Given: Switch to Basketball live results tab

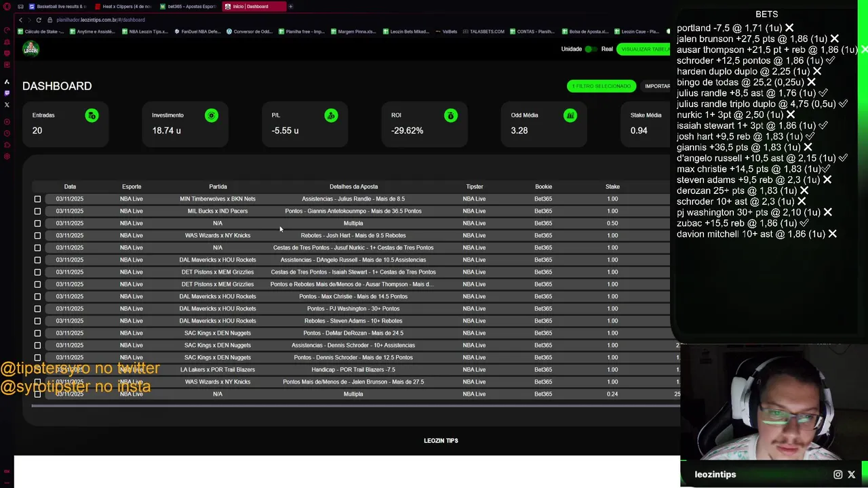Looking at the screenshot, I should (x=57, y=6).
